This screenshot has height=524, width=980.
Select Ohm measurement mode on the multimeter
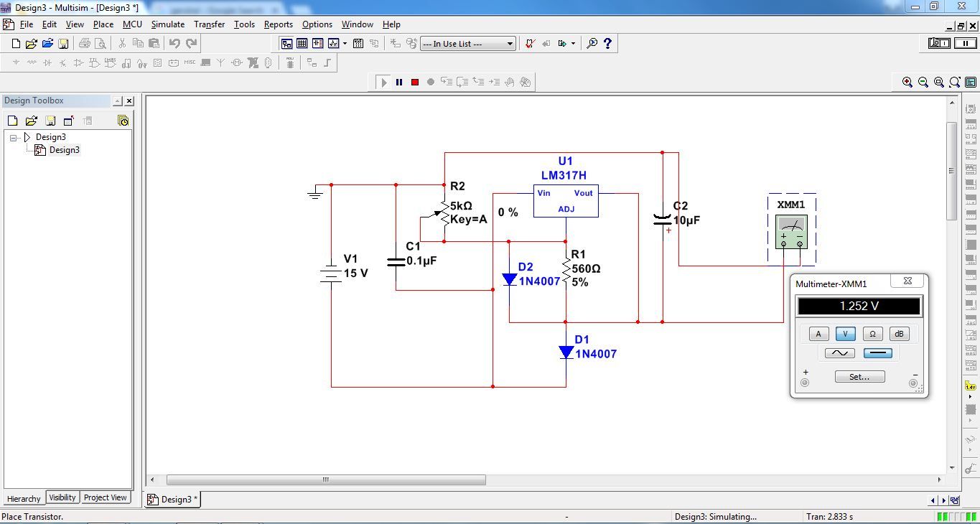tap(872, 333)
